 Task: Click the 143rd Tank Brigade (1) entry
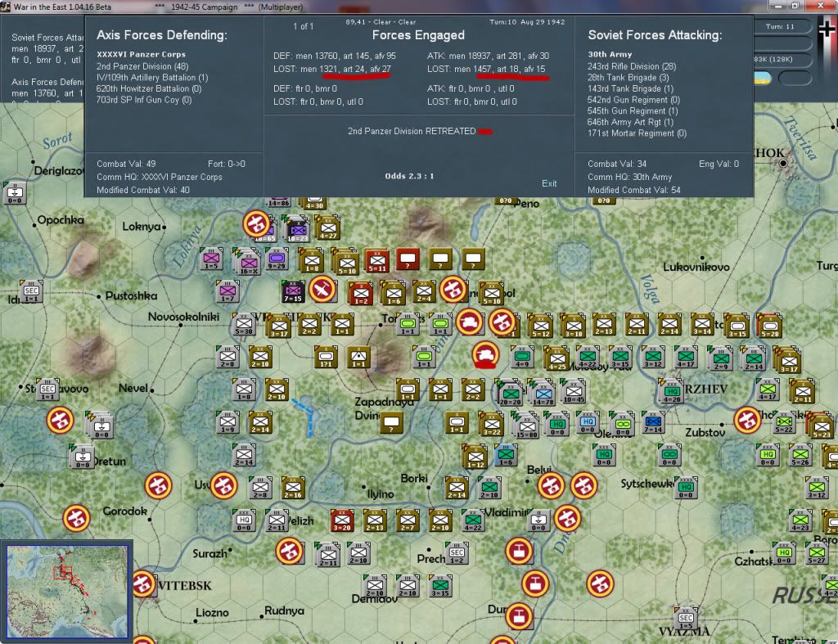point(630,88)
